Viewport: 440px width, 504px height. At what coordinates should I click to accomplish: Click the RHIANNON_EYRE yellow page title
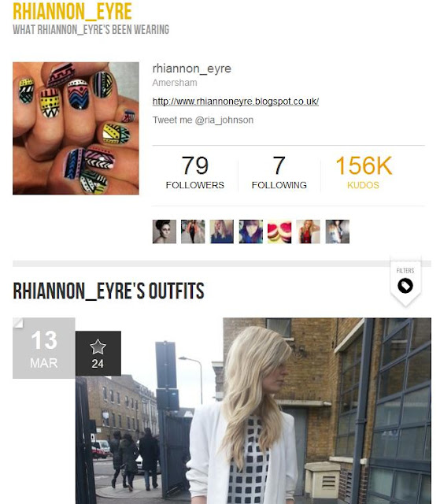(72, 12)
